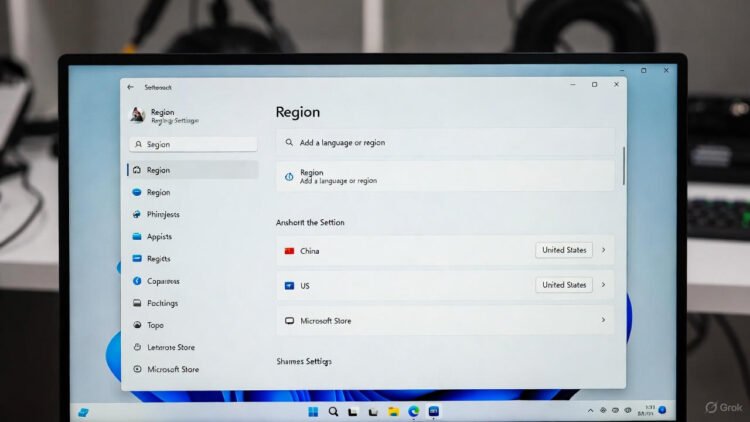Image resolution: width=750 pixels, height=422 pixels.
Task: Click the user profile avatar picture
Action: (138, 115)
